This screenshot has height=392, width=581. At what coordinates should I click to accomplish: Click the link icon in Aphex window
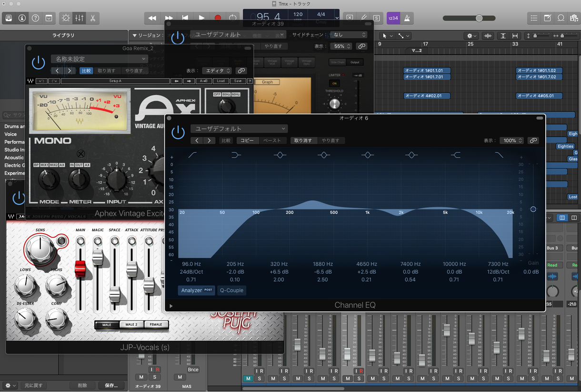coord(241,71)
